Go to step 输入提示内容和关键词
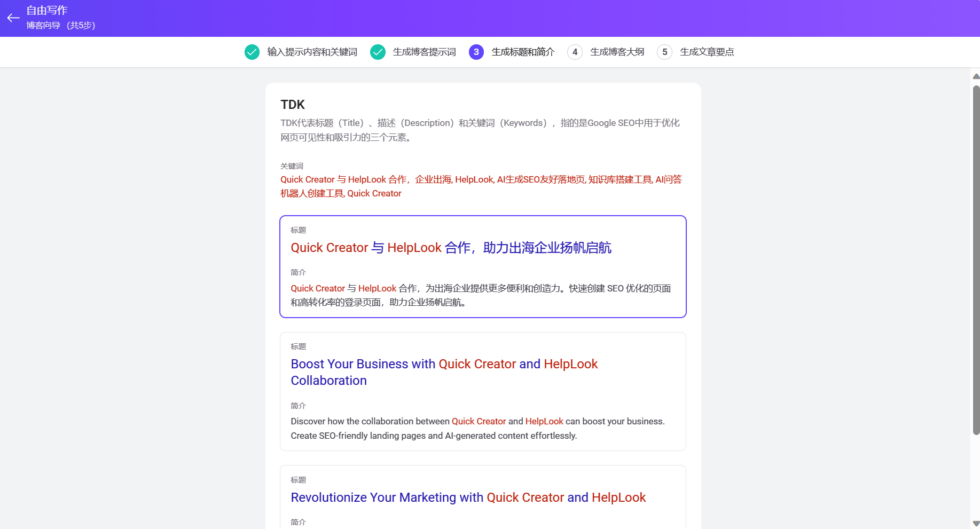Screen dimensions: 980x529 tap(312, 52)
